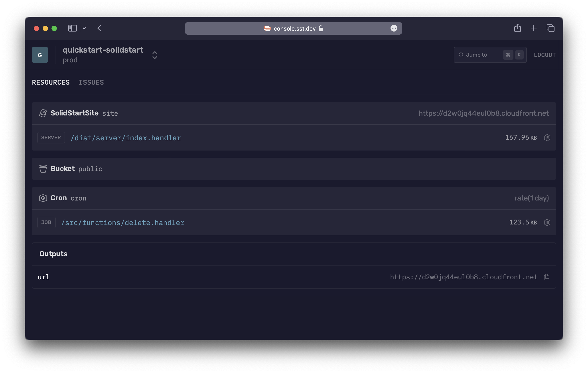Click the SolidStartSite cloudfront URL

coord(483,113)
